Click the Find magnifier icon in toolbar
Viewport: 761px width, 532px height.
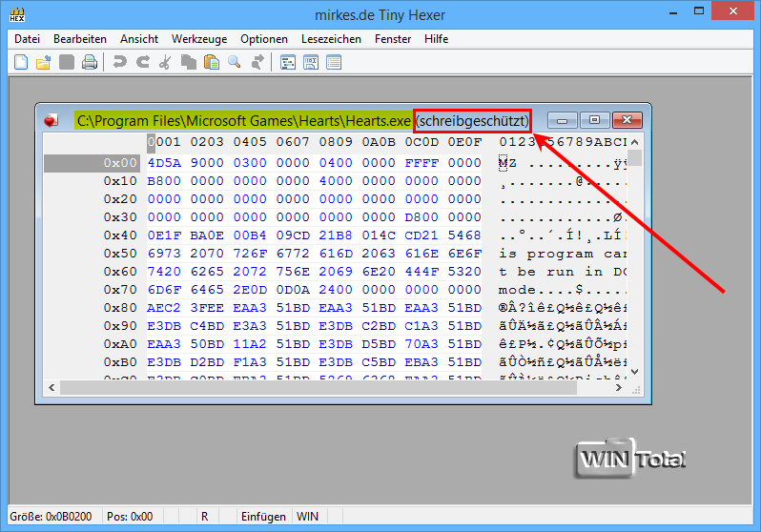tap(235, 63)
